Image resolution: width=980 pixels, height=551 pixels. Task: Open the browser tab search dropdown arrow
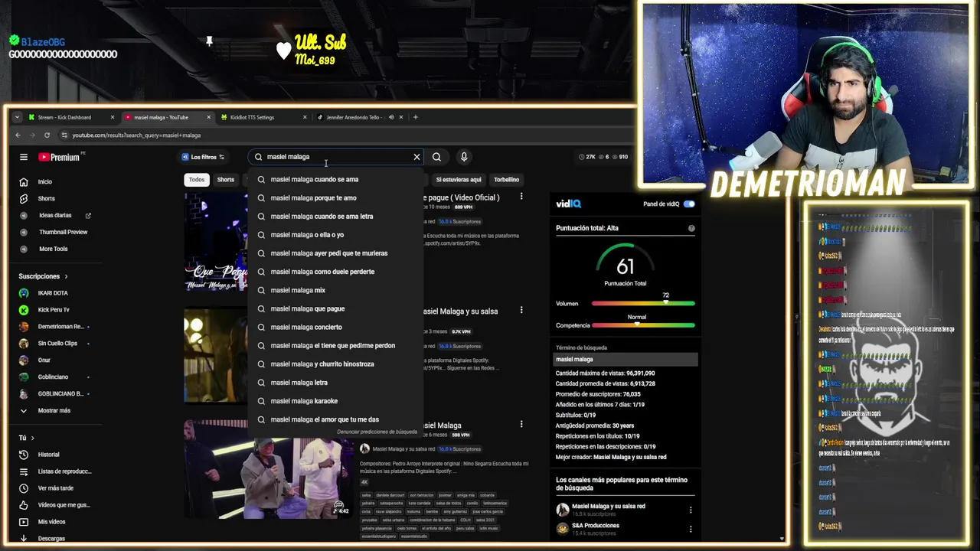17,117
